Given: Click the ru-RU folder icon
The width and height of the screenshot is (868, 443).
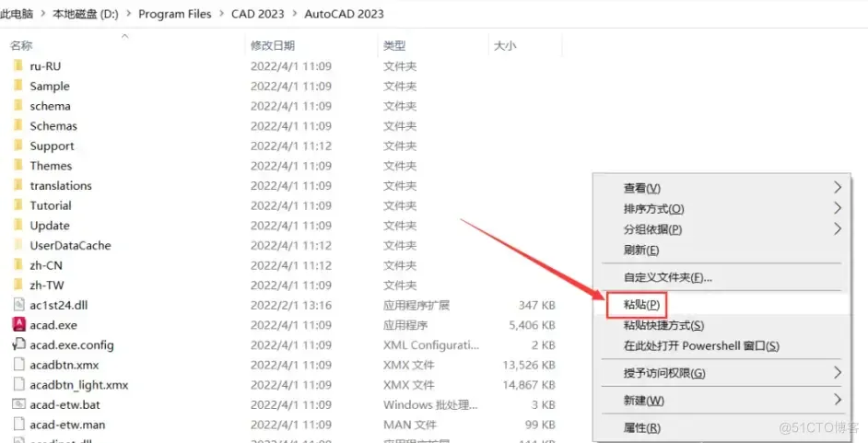Looking at the screenshot, I should tap(18, 65).
